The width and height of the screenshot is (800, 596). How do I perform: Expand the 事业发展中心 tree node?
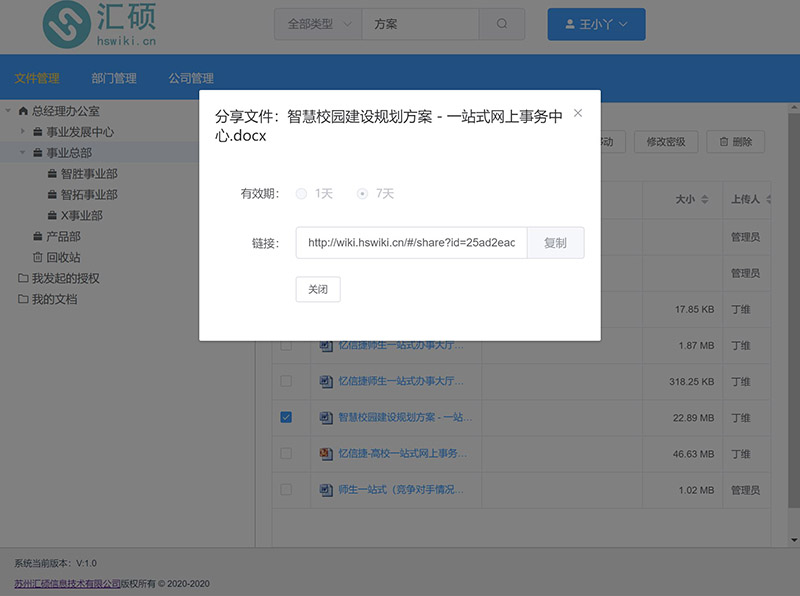22,129
